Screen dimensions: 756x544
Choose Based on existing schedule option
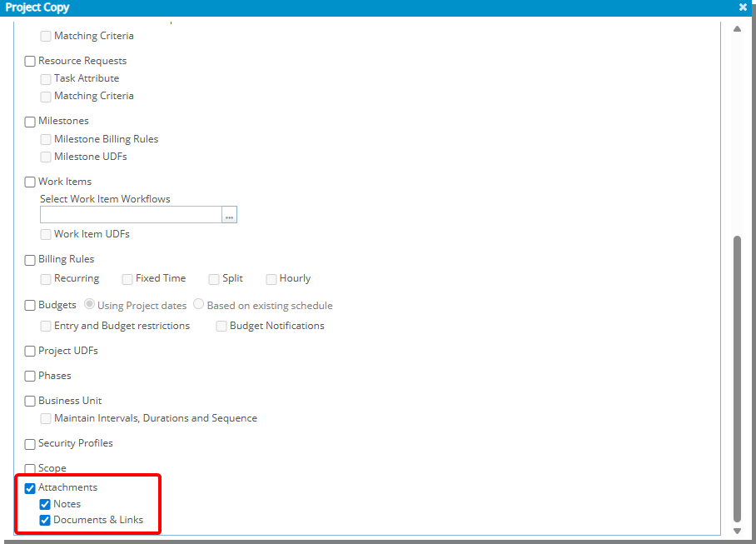(x=198, y=304)
